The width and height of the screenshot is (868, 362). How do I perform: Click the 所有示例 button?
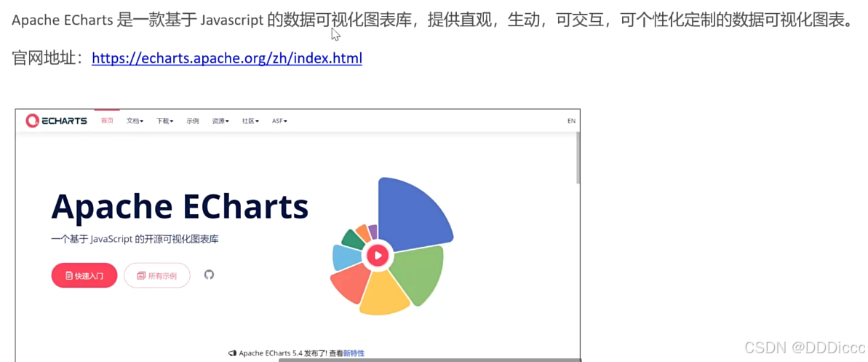pos(156,275)
